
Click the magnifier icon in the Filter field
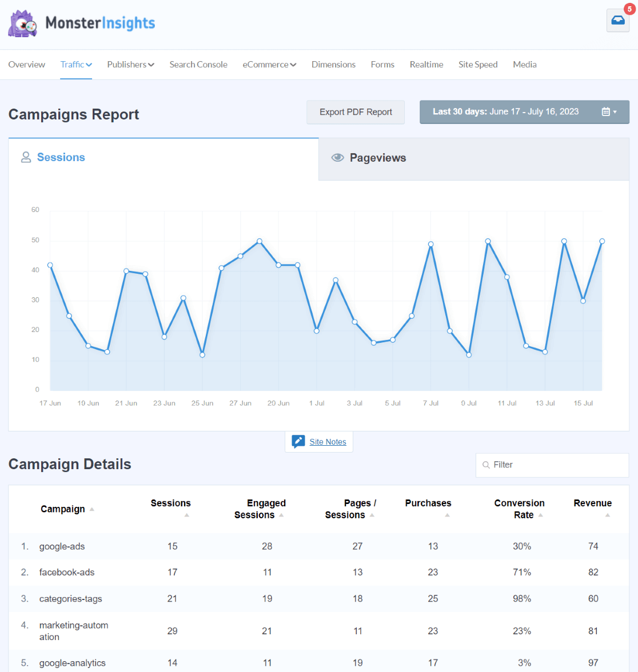click(x=486, y=465)
